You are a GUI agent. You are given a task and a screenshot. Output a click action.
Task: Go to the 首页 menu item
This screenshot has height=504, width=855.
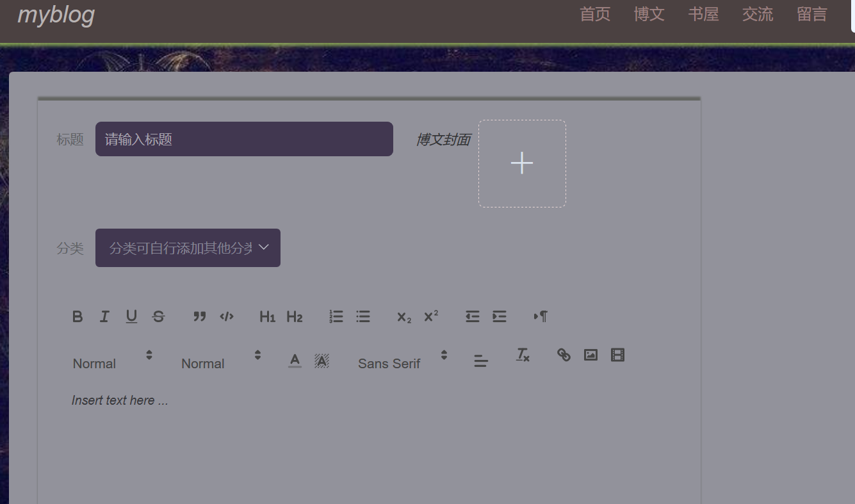[x=594, y=14]
